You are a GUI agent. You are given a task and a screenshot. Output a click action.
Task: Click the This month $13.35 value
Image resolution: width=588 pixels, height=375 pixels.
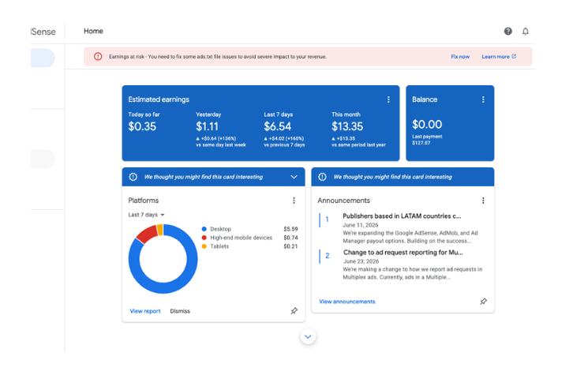click(x=347, y=126)
